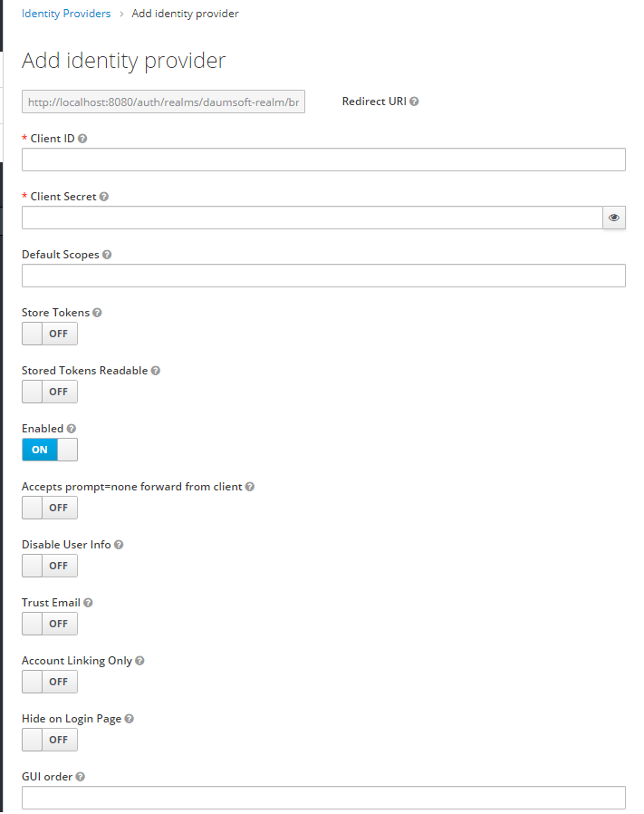Reveal the Client Secret with the eye icon
Image resolution: width=644 pixels, height=814 pixels.
click(614, 218)
